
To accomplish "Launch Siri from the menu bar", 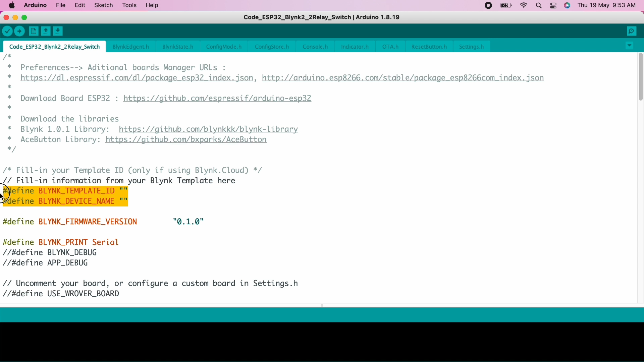I will point(568,6).
